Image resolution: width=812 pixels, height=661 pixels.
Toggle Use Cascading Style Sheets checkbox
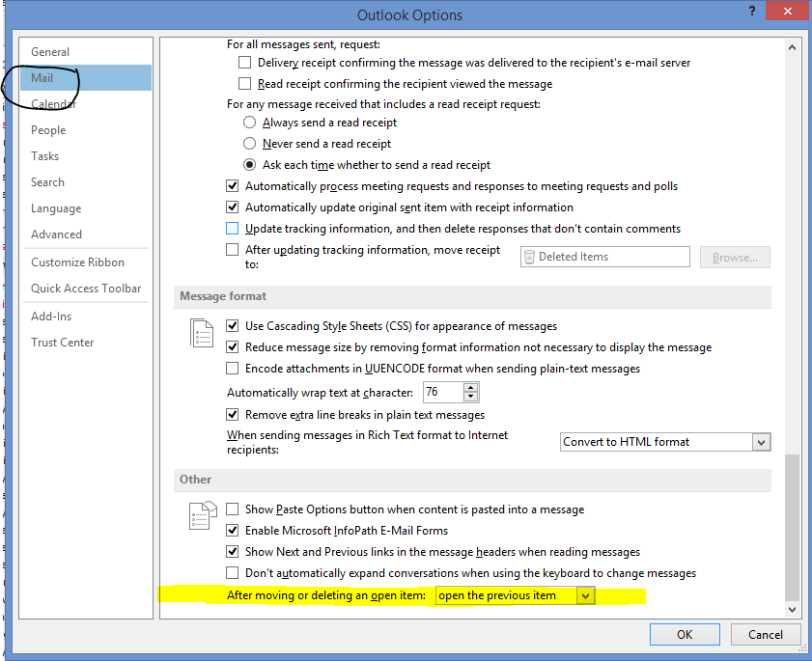point(233,326)
